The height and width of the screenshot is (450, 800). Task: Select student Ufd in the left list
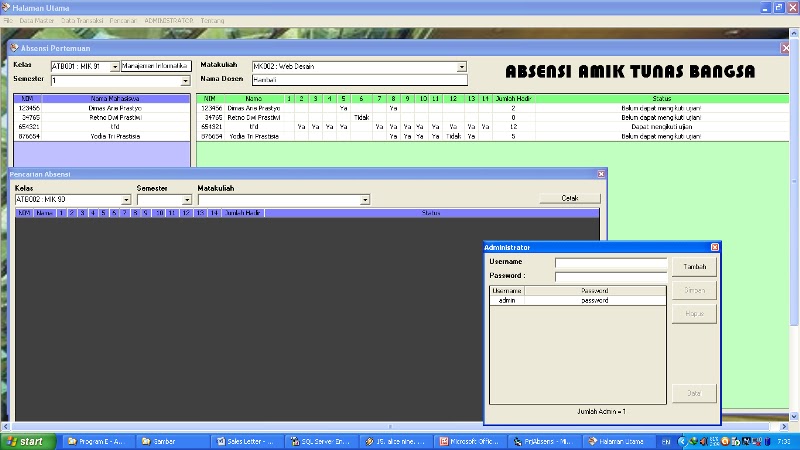pyautogui.click(x=102, y=127)
